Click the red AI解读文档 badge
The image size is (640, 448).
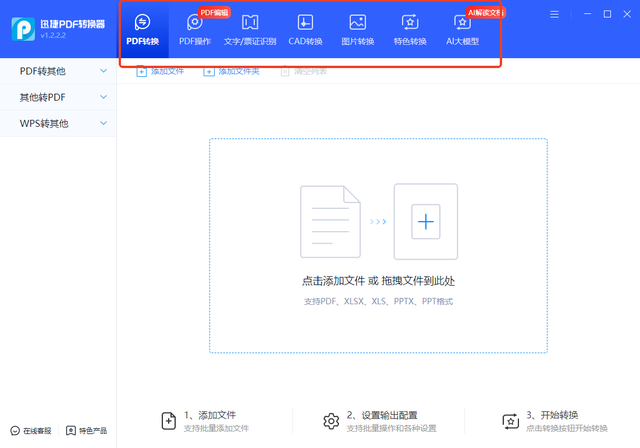coord(486,13)
